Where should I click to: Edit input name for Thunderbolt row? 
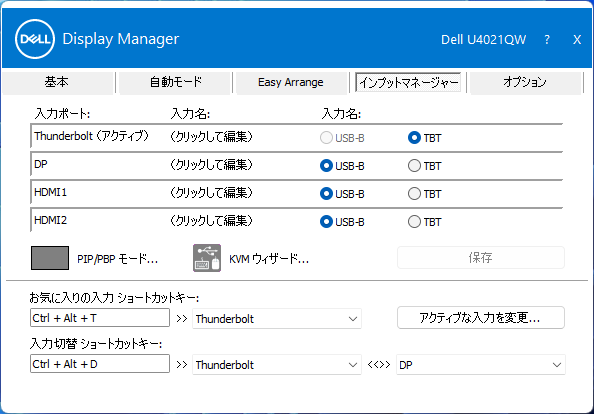tap(211, 137)
